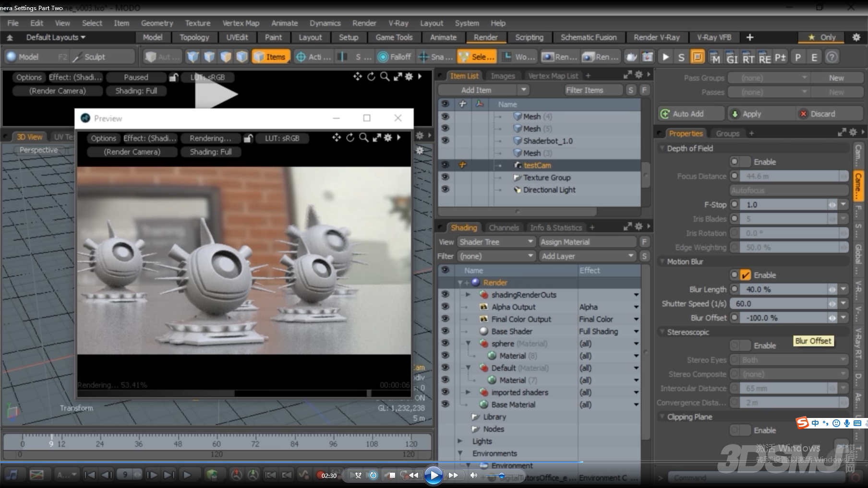Click the refresh icon in Preview window
The image size is (868, 488).
point(350,138)
